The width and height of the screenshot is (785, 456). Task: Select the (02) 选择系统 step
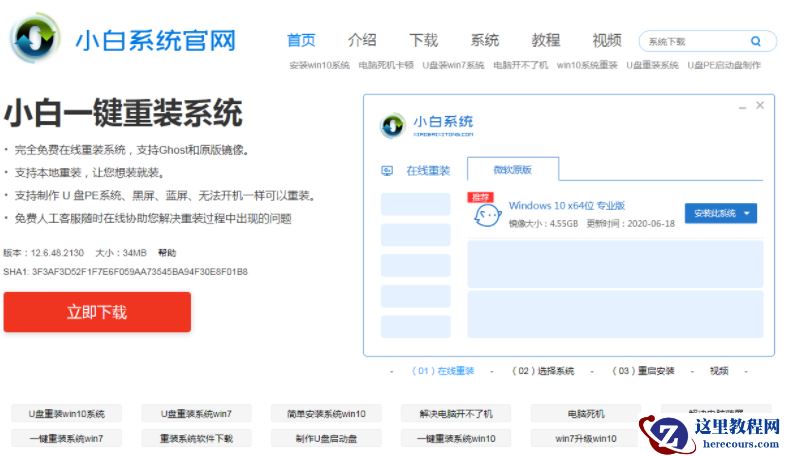click(x=543, y=371)
